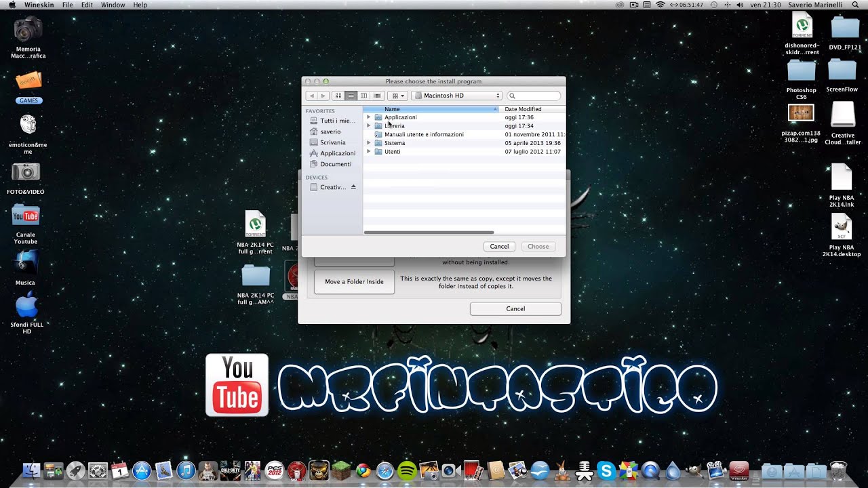The height and width of the screenshot is (488, 868).
Task: Open Google Chrome from the Dock
Action: coord(363,470)
